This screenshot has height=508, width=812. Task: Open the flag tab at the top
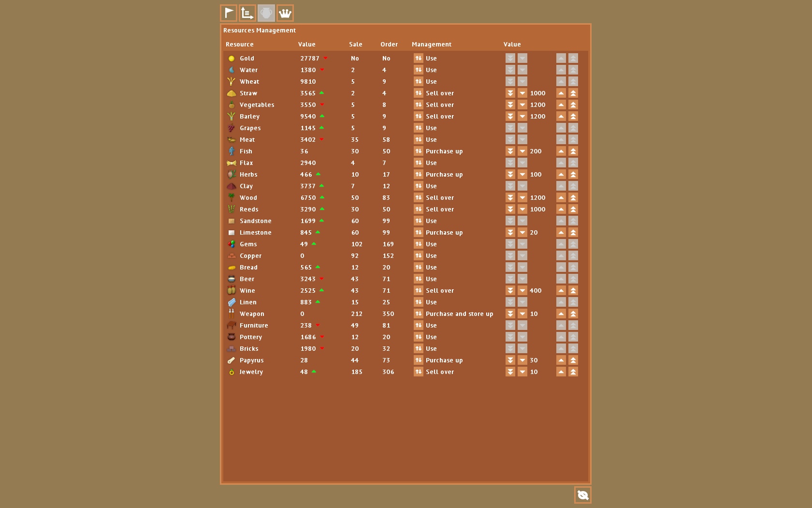(x=229, y=13)
